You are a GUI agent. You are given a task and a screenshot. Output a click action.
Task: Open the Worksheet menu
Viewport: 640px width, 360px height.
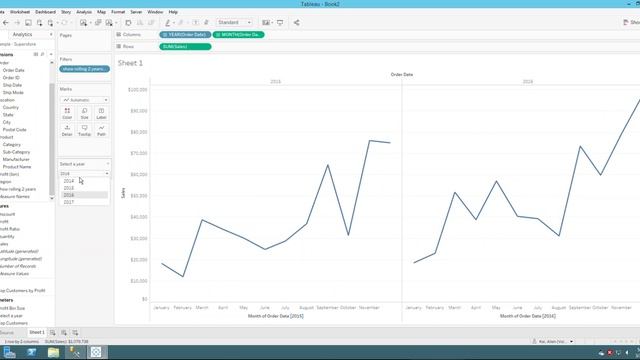(20, 12)
